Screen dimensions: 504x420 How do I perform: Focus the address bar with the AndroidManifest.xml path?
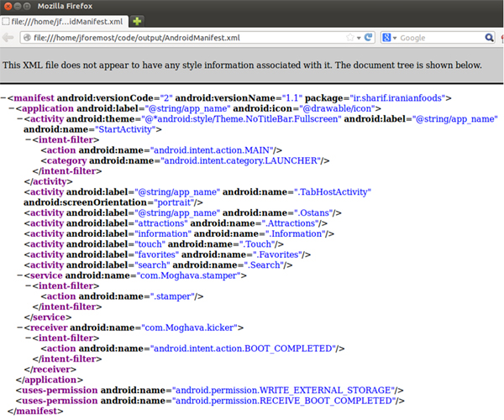(197, 38)
